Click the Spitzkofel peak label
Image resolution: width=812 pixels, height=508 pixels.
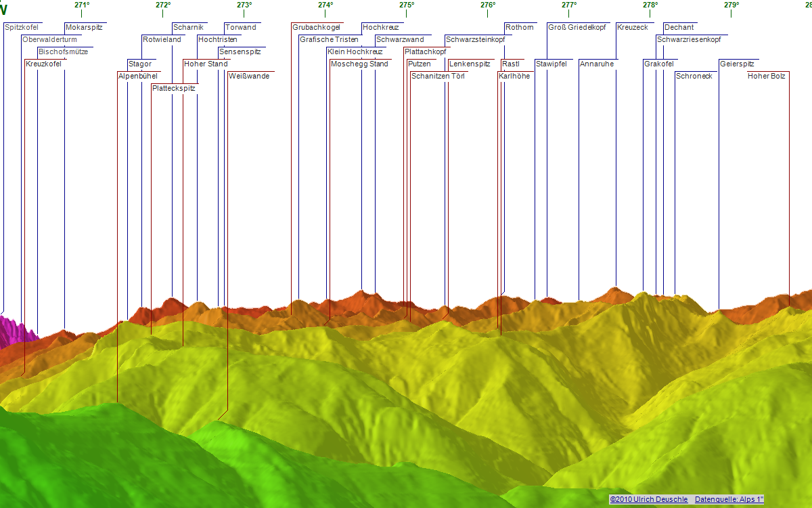tap(22, 28)
